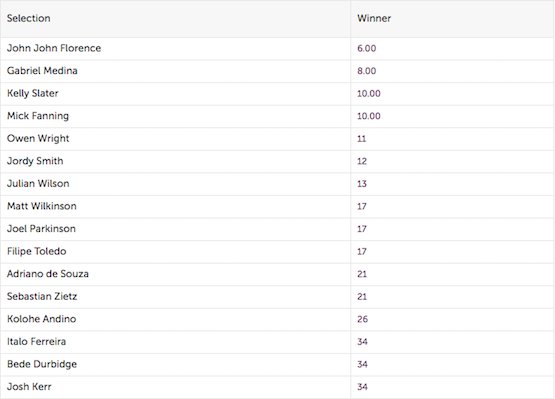Select the Julian Wilson row name
Screen dimensions: 555x399
pos(38,184)
